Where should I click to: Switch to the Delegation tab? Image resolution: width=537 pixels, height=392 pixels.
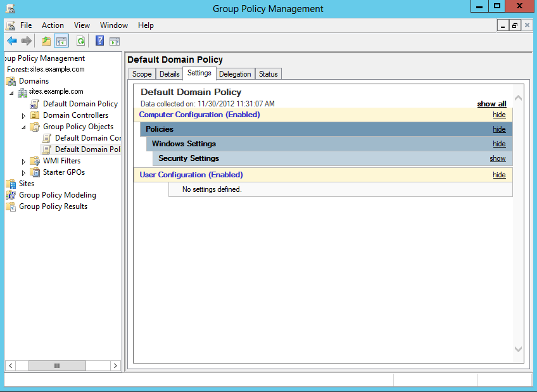tap(235, 74)
